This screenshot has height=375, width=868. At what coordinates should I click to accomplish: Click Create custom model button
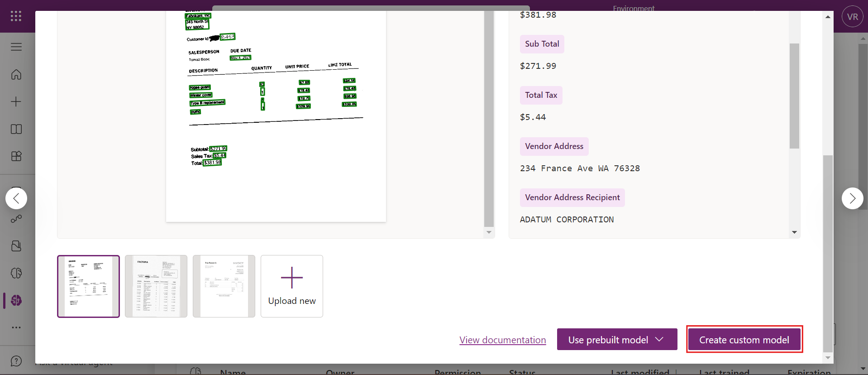pos(744,340)
